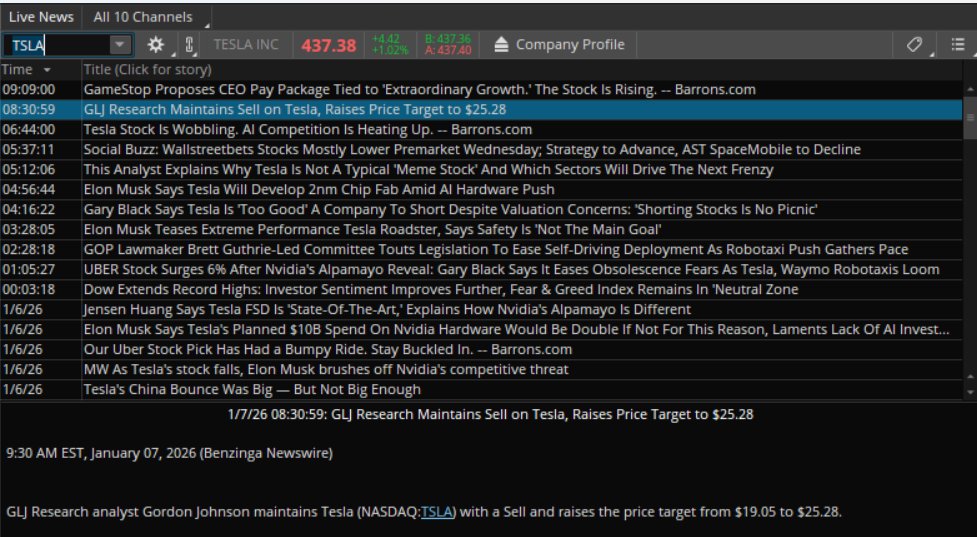Click the last price 437.38

click(328, 45)
